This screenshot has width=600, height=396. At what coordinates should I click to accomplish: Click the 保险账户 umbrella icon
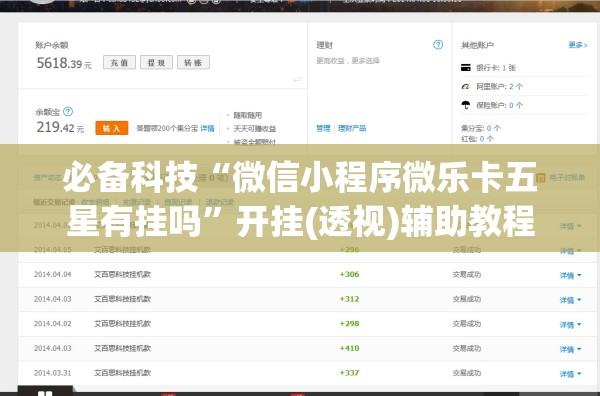(466, 105)
